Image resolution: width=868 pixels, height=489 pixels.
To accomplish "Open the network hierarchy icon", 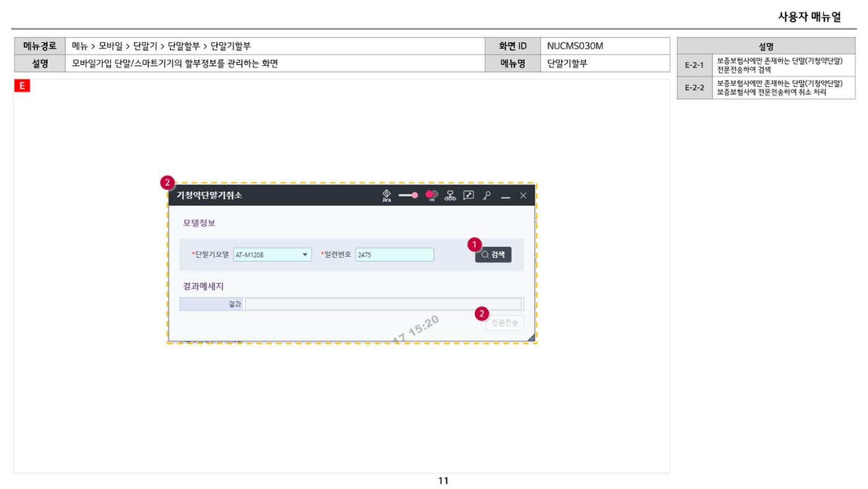I will (x=451, y=195).
